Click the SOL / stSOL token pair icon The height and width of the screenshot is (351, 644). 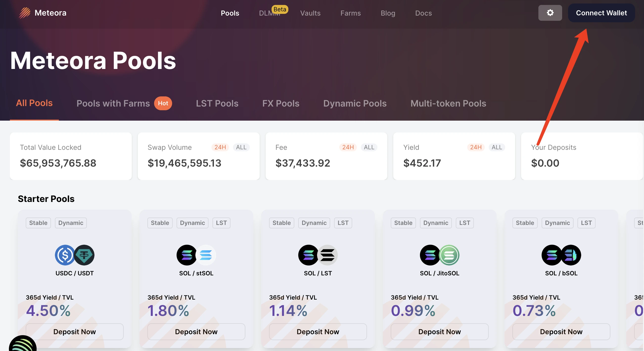196,255
